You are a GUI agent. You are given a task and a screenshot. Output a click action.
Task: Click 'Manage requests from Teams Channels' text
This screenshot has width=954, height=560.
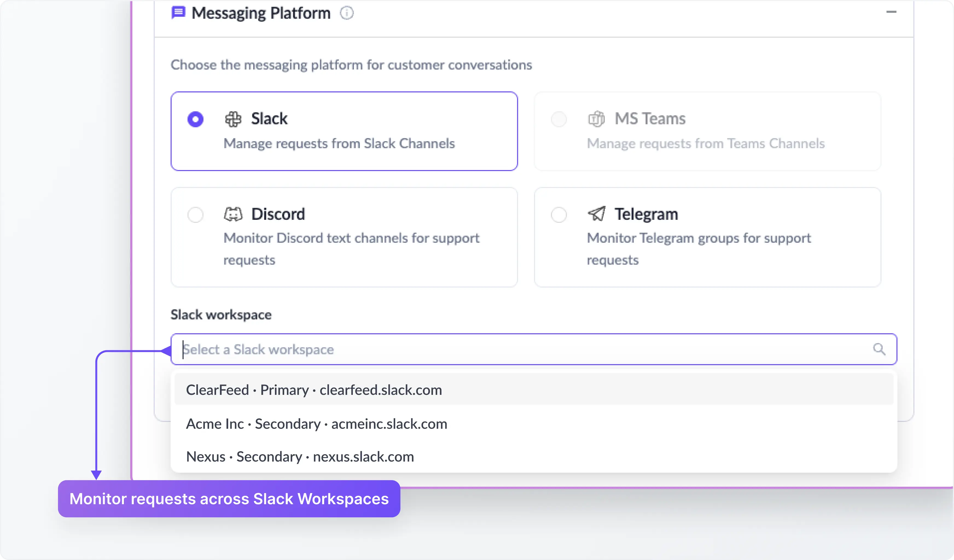click(x=706, y=144)
